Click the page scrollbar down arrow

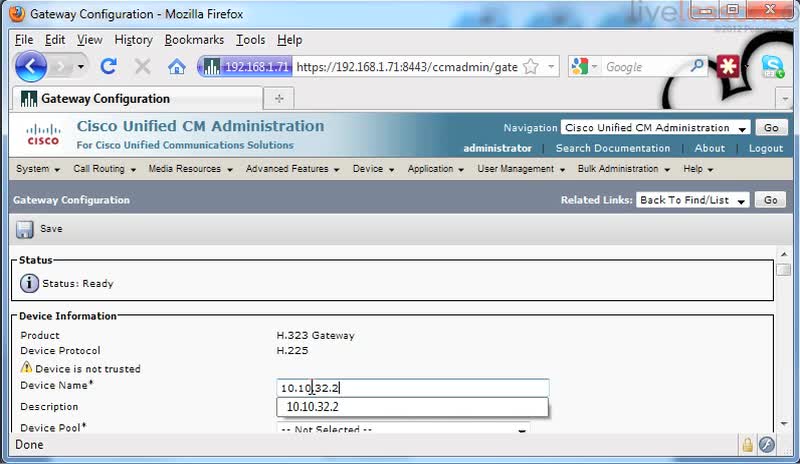tap(784, 424)
